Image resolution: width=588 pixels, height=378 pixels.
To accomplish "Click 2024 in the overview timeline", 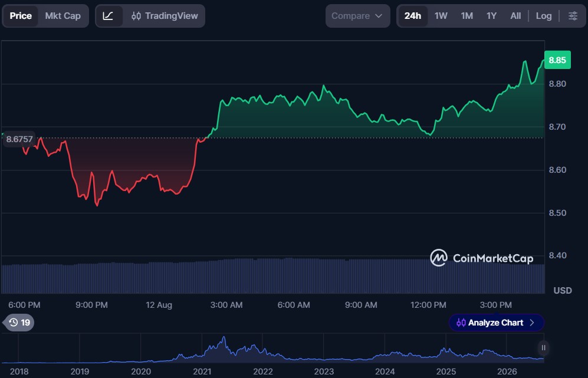I will pos(385,372).
